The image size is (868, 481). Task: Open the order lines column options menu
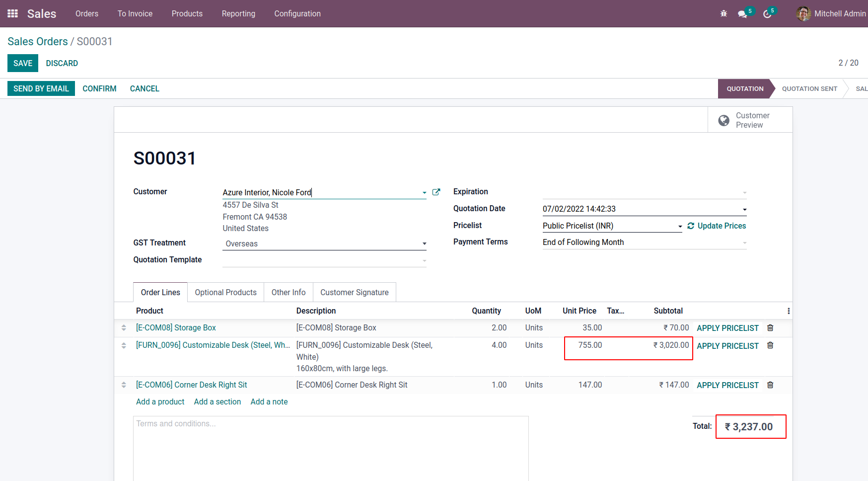(x=788, y=311)
